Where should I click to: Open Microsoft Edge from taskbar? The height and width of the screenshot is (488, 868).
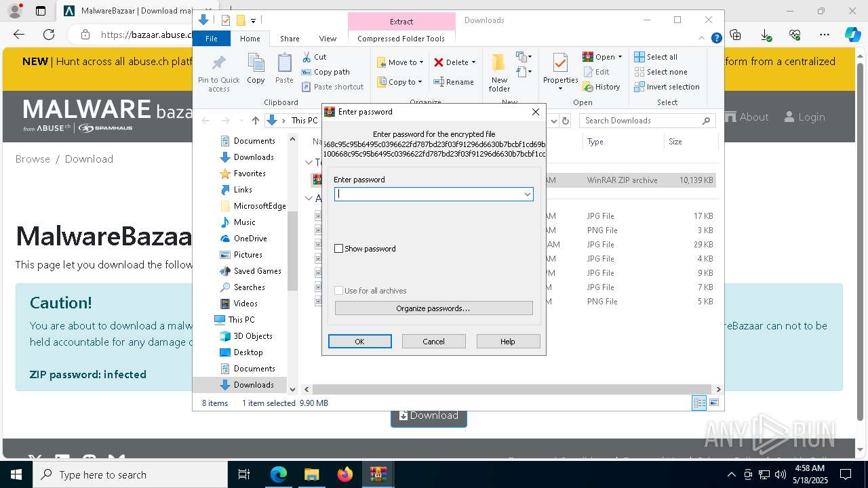tap(279, 474)
